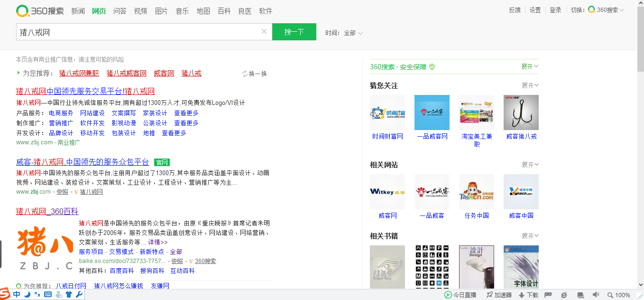Open the Sogou toolbox wrench icon
This screenshot has height=300, width=644.
point(79,295)
